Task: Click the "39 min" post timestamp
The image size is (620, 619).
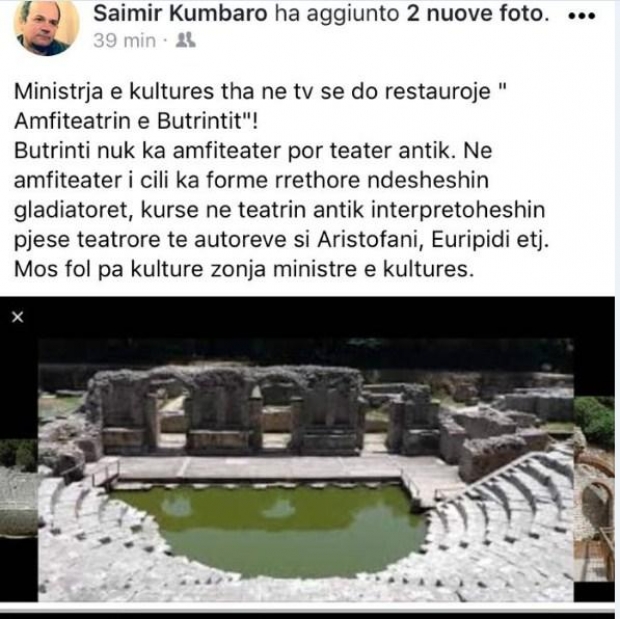Action: (125, 41)
